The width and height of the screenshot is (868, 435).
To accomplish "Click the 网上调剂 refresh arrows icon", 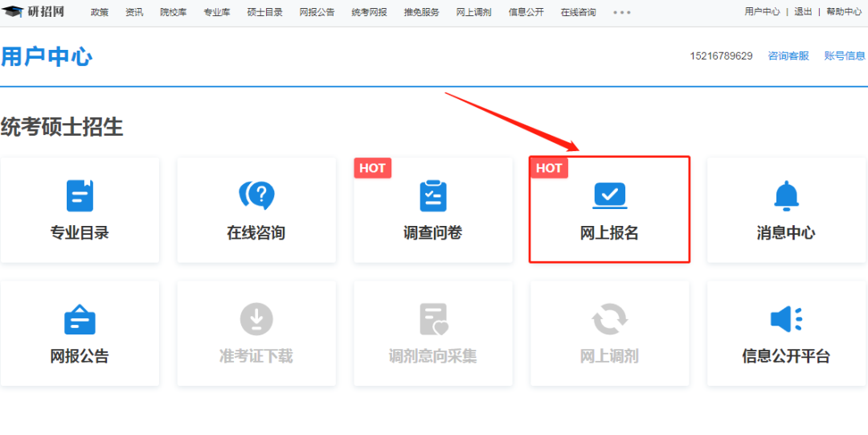I will (609, 319).
